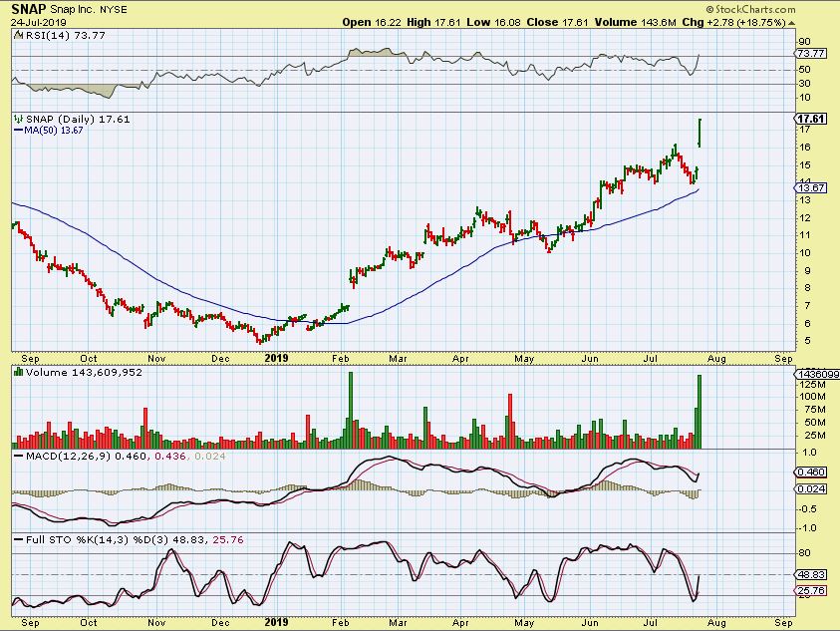
Task: Click the 48.83 stochastic %K tag
Action: click(x=810, y=575)
